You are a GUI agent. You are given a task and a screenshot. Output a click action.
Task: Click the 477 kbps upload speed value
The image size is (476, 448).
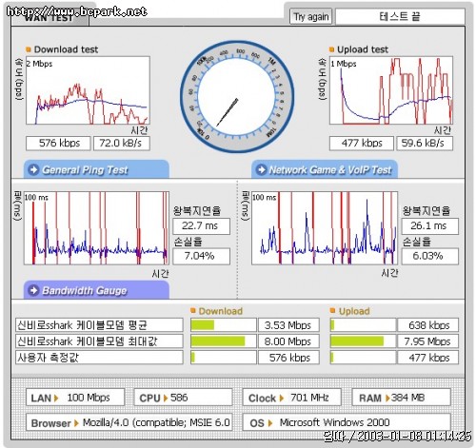coord(362,144)
